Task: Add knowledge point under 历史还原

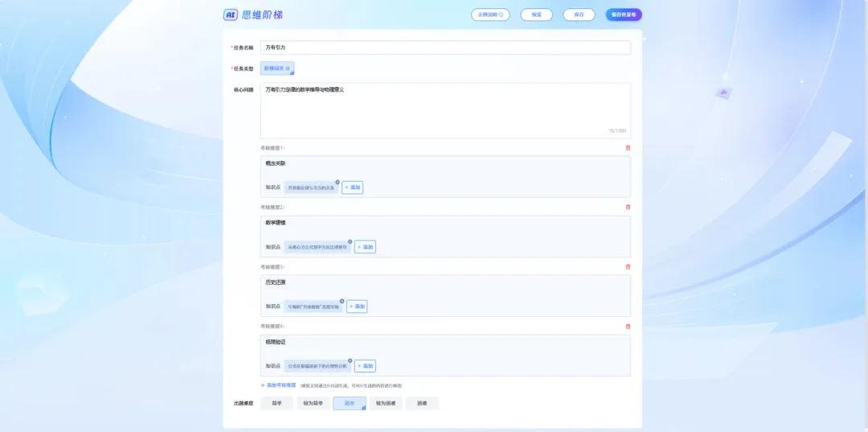Action: coord(357,307)
